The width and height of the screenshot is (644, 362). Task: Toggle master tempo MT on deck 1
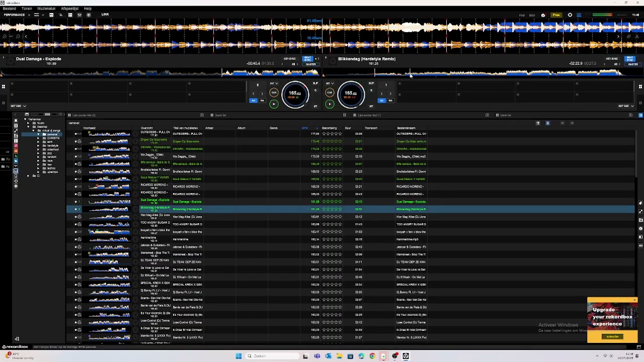tap(315, 106)
